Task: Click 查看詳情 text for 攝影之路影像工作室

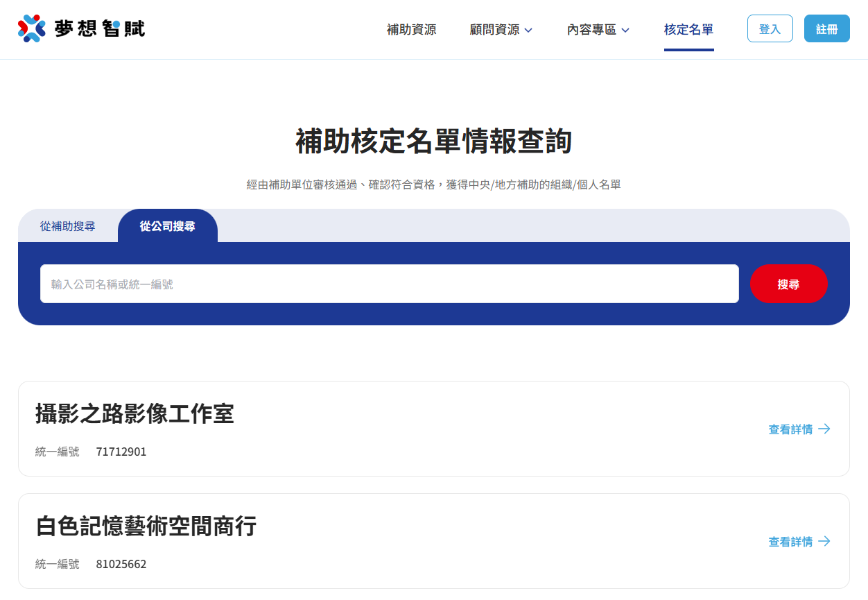Action: point(790,429)
